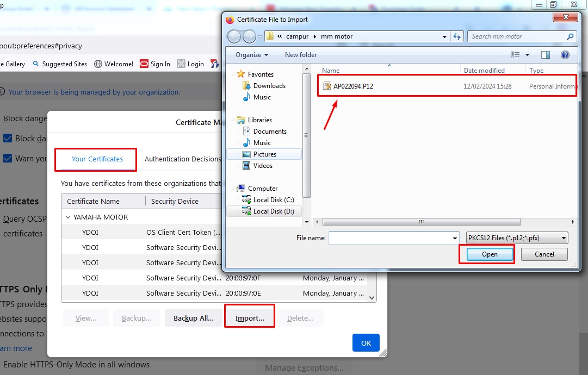This screenshot has height=375, width=588.
Task: Click the Sign In bookmark icon
Action: point(144,64)
